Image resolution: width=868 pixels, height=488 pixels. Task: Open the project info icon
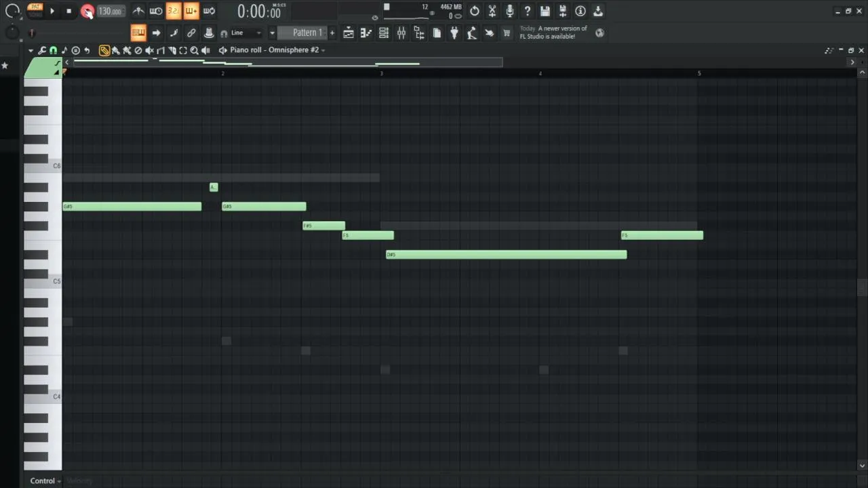580,11
